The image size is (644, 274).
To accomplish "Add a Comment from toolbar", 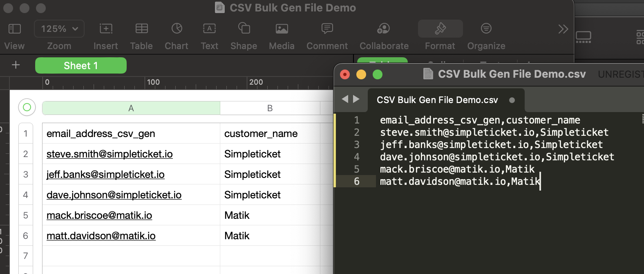I will click(x=327, y=29).
